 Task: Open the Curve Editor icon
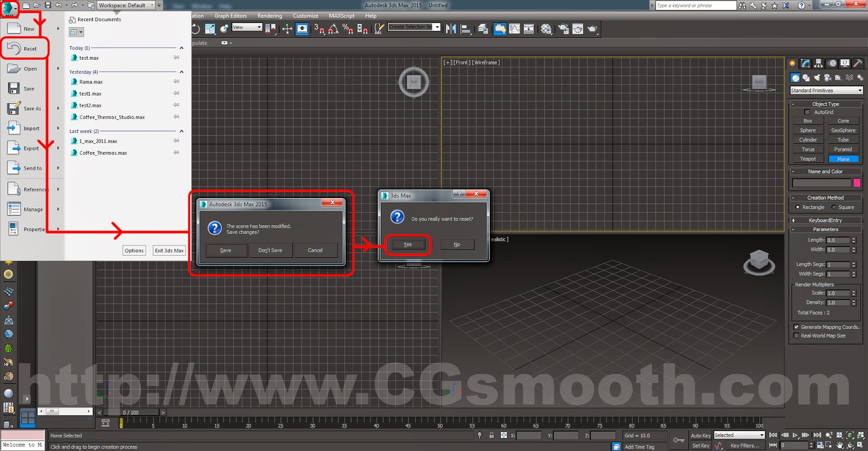click(514, 29)
